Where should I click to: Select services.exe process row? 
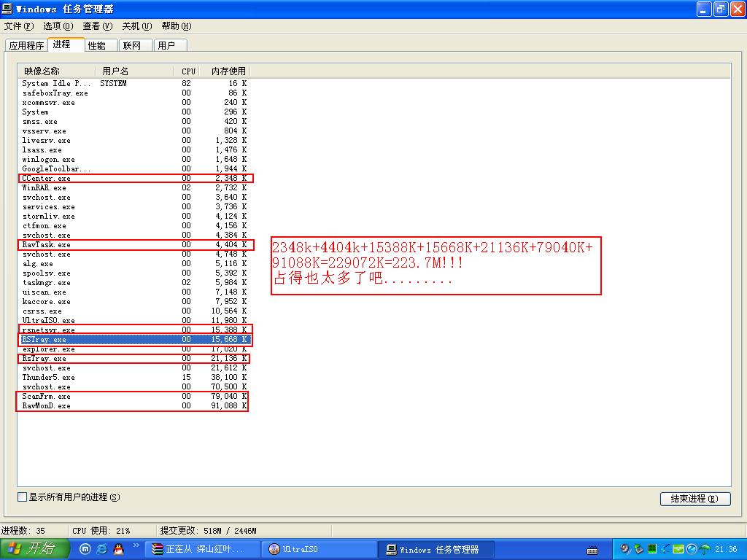(134, 206)
